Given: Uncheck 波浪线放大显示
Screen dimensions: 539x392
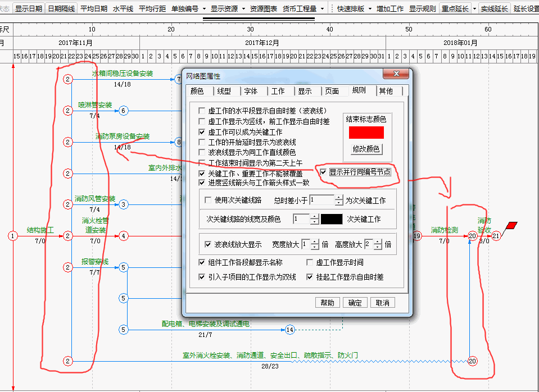Looking at the screenshot, I should pos(207,244).
